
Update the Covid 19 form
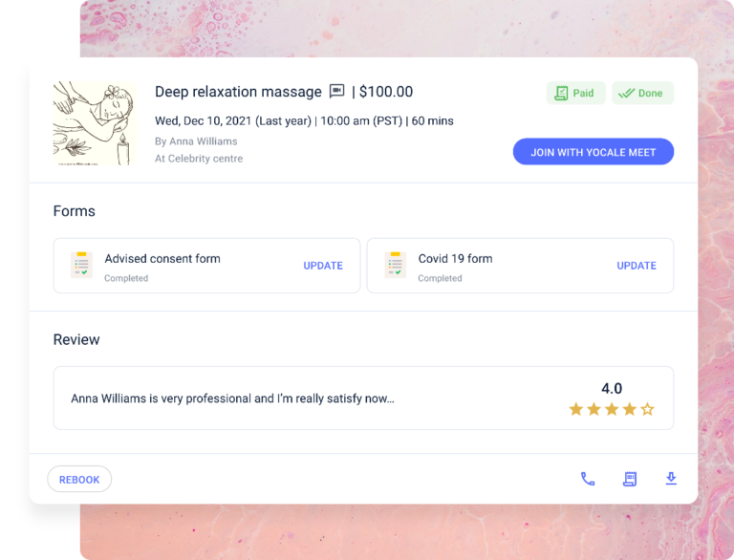(x=637, y=266)
